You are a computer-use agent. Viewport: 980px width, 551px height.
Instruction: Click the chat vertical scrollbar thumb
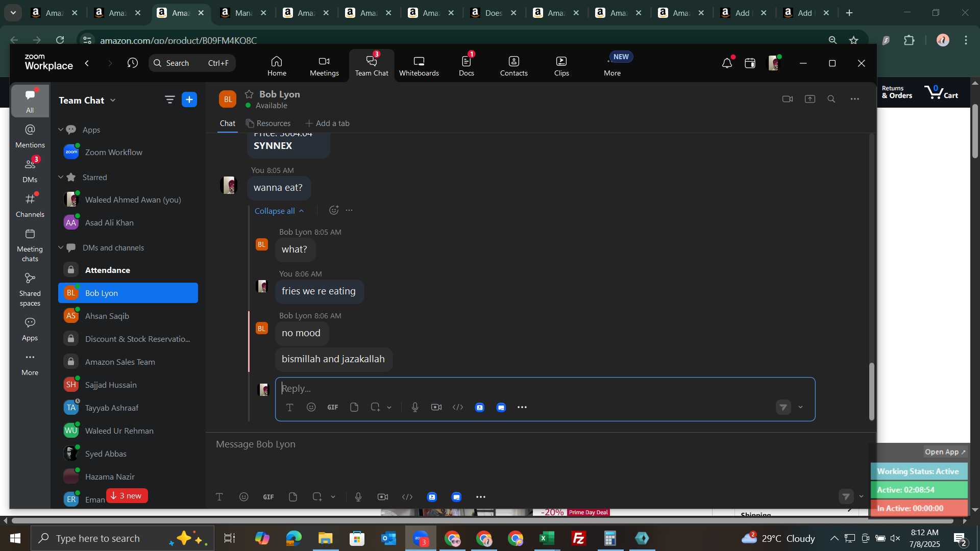pyautogui.click(x=872, y=392)
